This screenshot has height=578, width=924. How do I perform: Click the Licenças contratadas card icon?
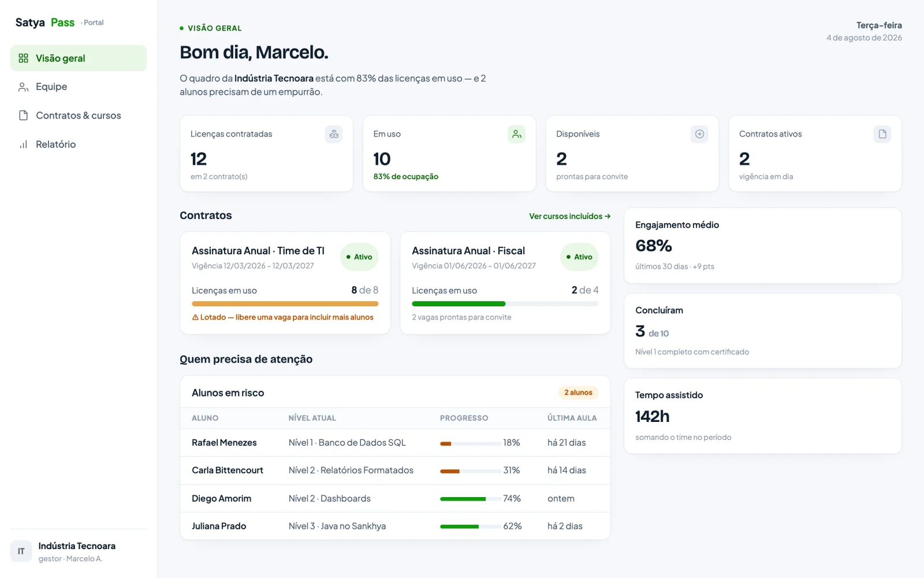(x=334, y=134)
